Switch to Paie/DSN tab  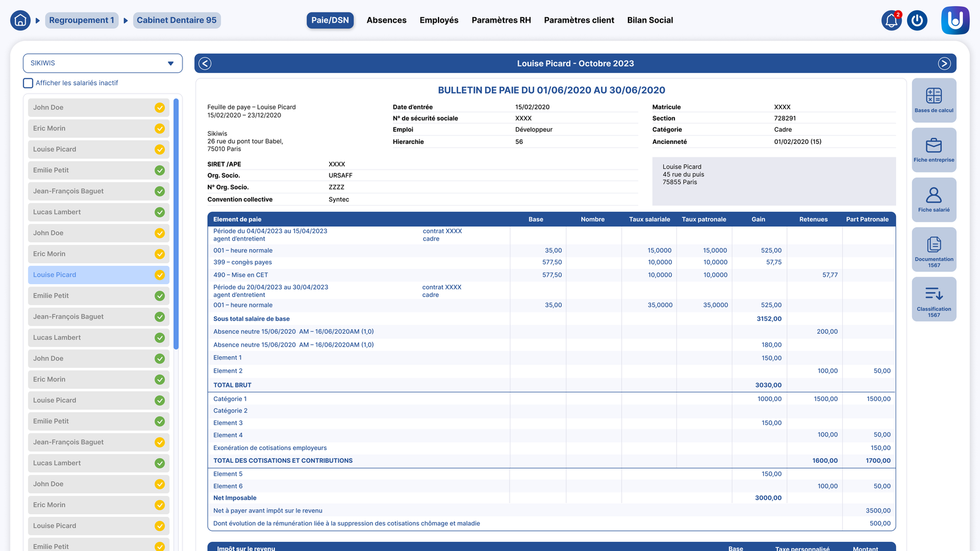pyautogui.click(x=330, y=20)
